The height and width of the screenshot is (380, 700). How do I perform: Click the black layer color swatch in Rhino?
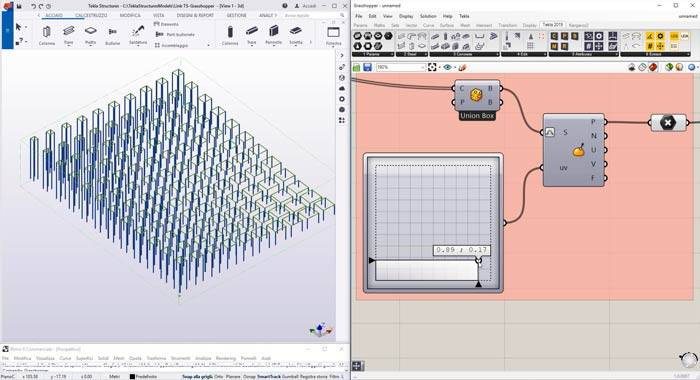(132, 376)
